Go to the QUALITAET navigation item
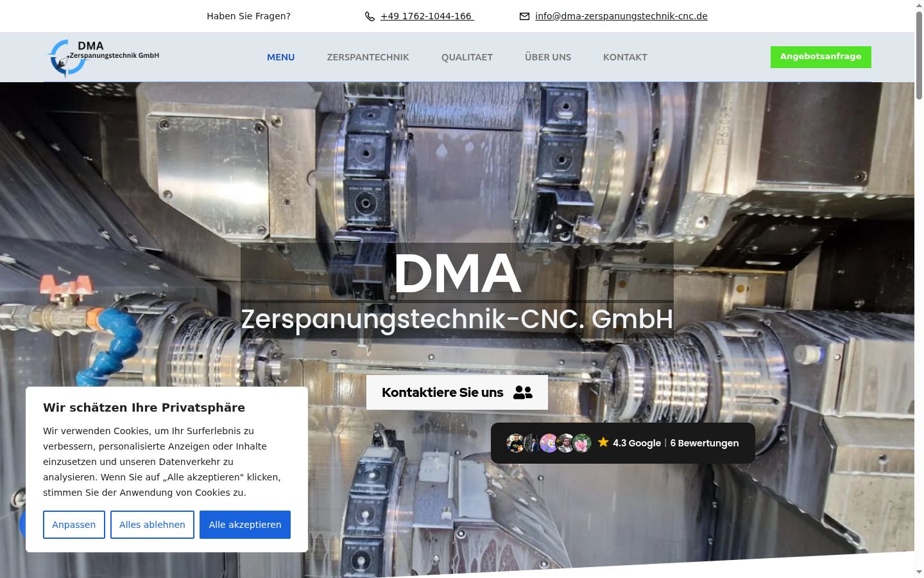This screenshot has width=924, height=578. tap(466, 57)
